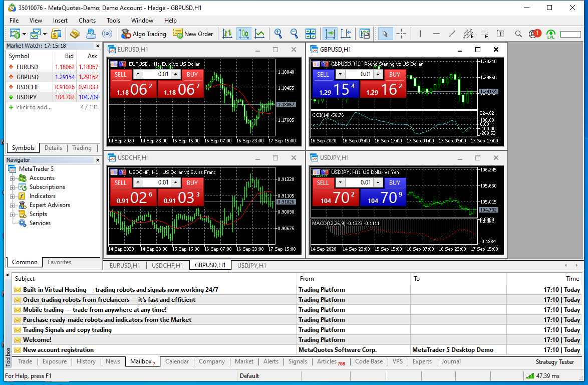Select the Fibonacci retracement tool
Screen dimensions: 588x385
pos(484,34)
